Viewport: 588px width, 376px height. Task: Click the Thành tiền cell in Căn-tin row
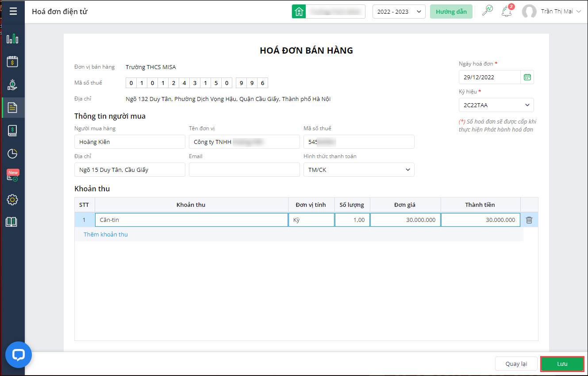[x=480, y=220]
